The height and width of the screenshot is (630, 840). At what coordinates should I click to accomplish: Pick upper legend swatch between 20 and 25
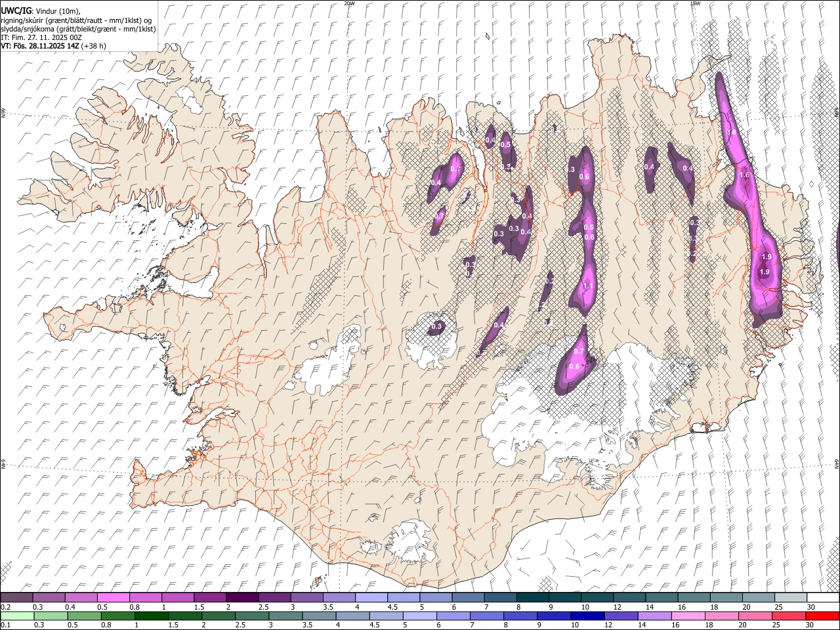tap(758, 598)
